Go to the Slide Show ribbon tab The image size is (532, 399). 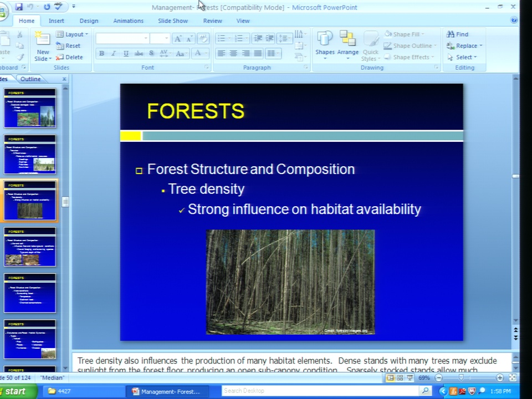click(173, 21)
